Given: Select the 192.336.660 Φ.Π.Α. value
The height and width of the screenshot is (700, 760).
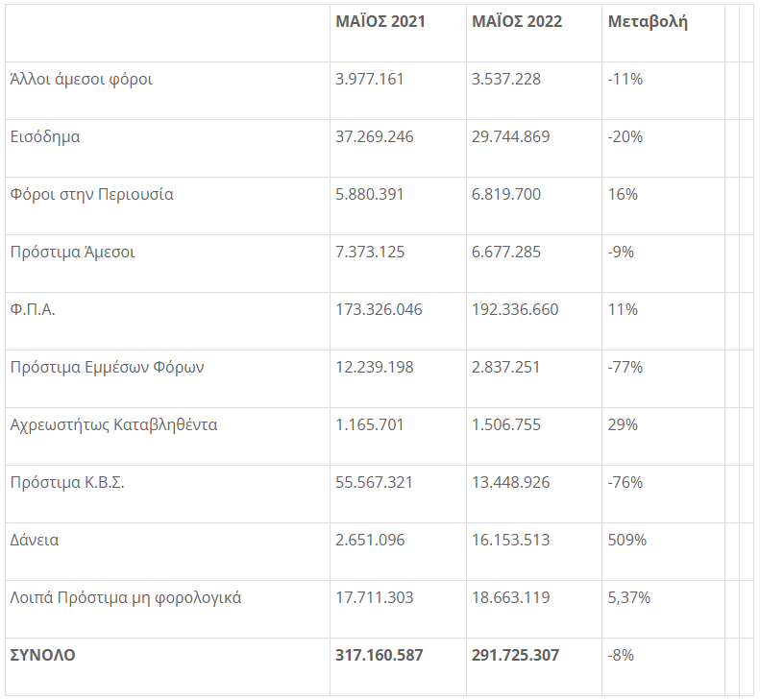Looking at the screenshot, I should coord(515,309).
